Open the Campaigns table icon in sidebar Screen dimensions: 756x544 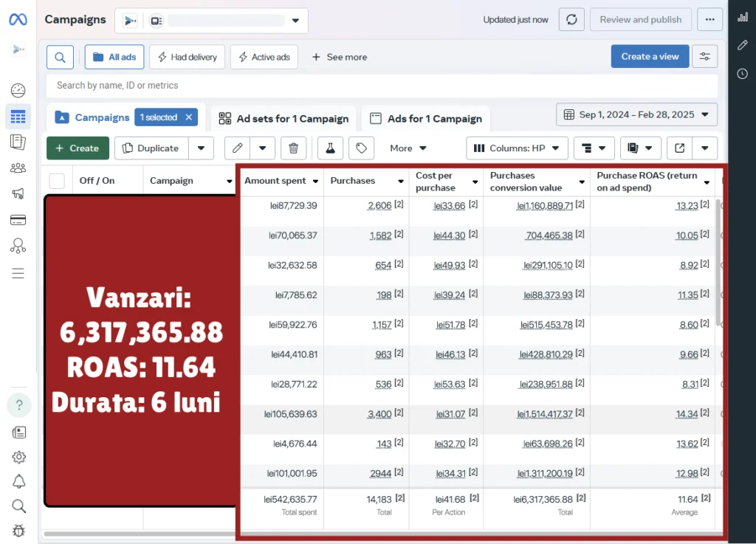click(x=18, y=117)
